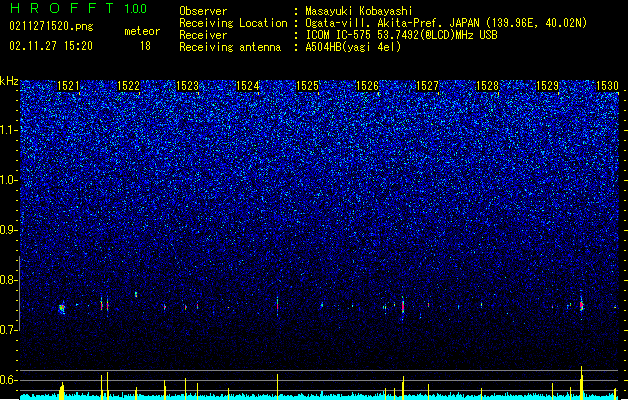
Task: Click the 1527 time tick label
Action: [427, 86]
